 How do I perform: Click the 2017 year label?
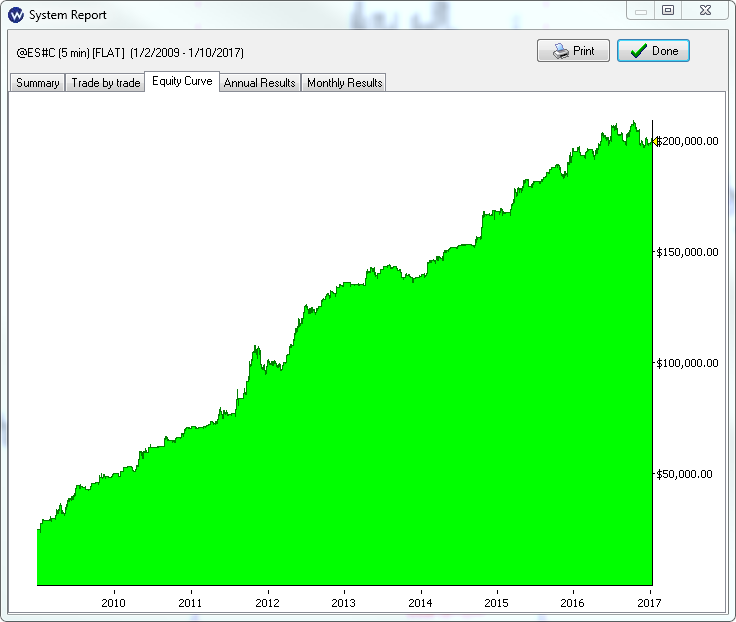[649, 603]
